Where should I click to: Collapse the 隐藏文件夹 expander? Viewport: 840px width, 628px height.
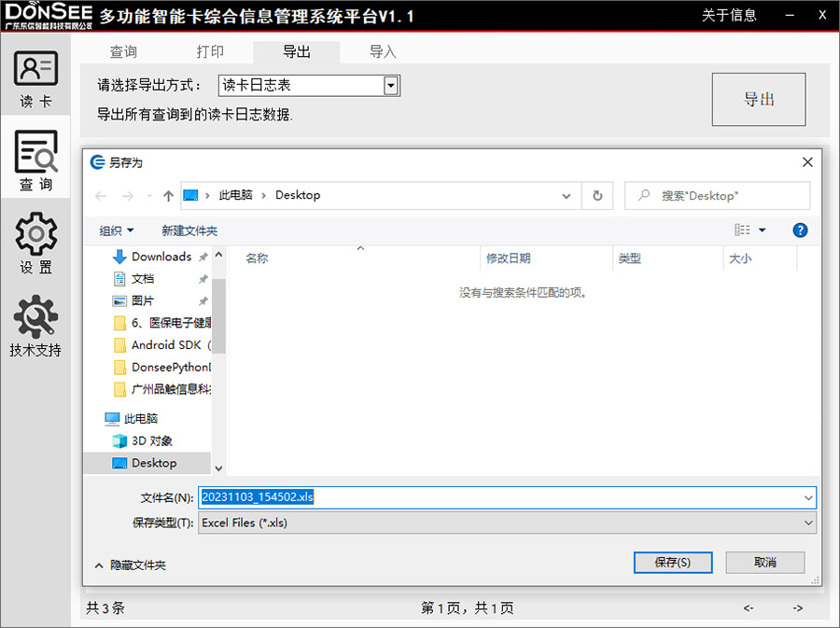(131, 565)
